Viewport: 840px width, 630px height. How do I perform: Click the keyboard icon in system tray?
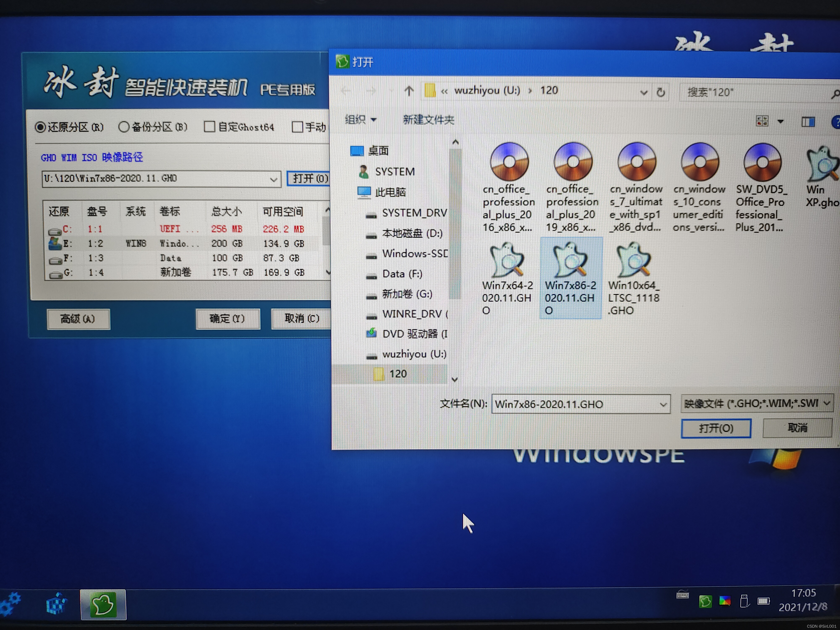682,595
